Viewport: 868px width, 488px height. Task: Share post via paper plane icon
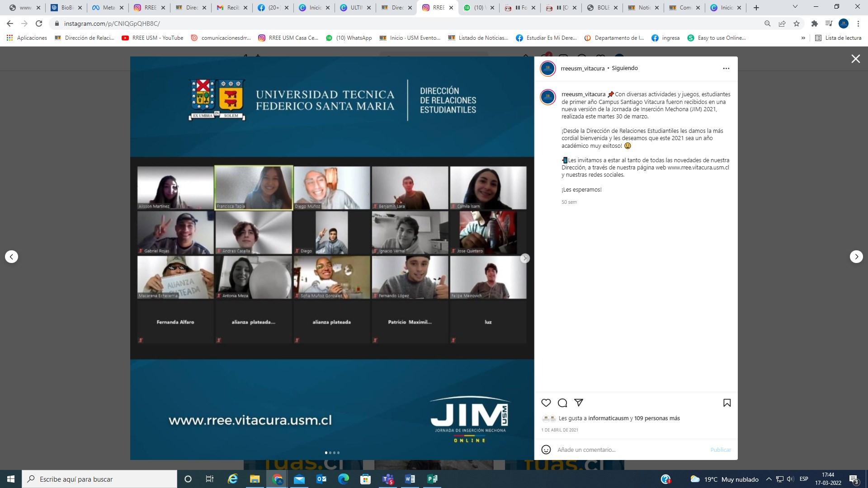tap(579, 402)
